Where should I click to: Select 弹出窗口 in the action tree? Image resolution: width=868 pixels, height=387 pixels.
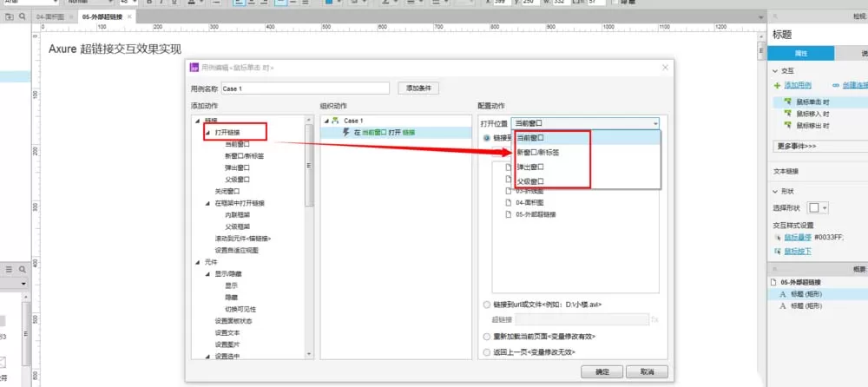(238, 167)
